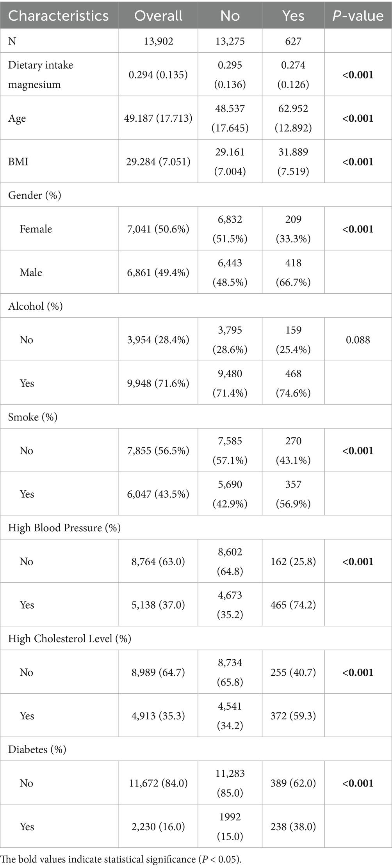Click the Characteristics column header

(59, 16)
